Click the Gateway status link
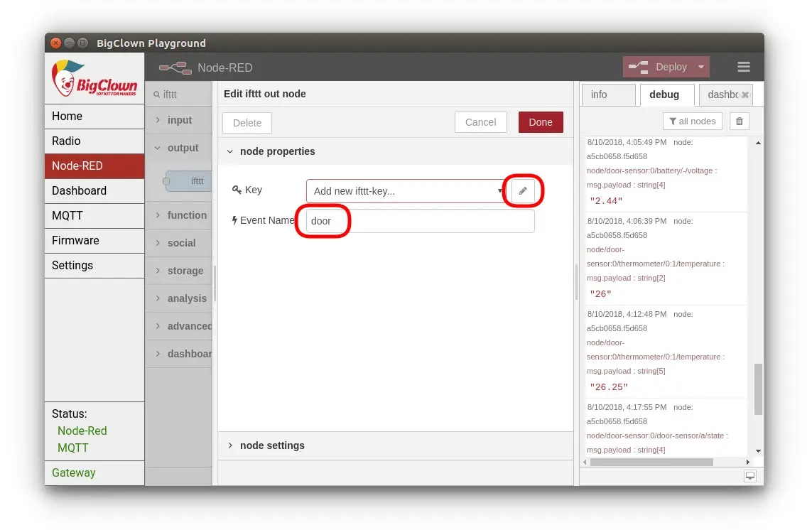Screen dimensions: 812x530 [x=74, y=472]
